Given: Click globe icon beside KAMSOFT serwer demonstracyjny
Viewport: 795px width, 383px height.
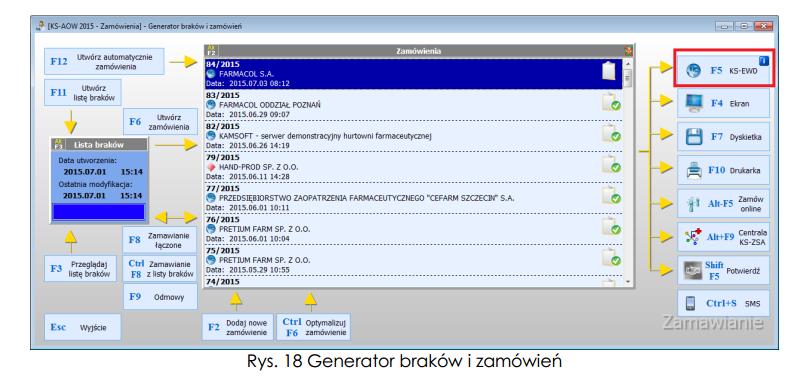Looking at the screenshot, I should click(211, 135).
